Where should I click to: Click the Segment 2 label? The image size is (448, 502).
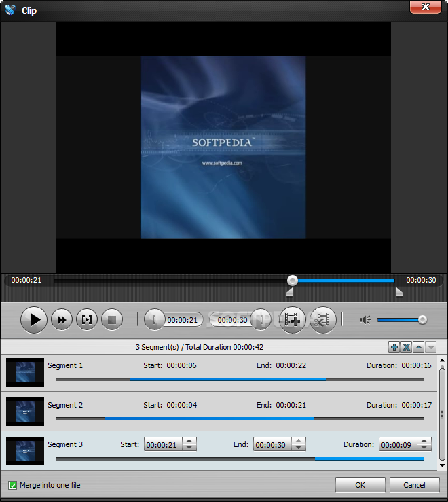coord(65,405)
